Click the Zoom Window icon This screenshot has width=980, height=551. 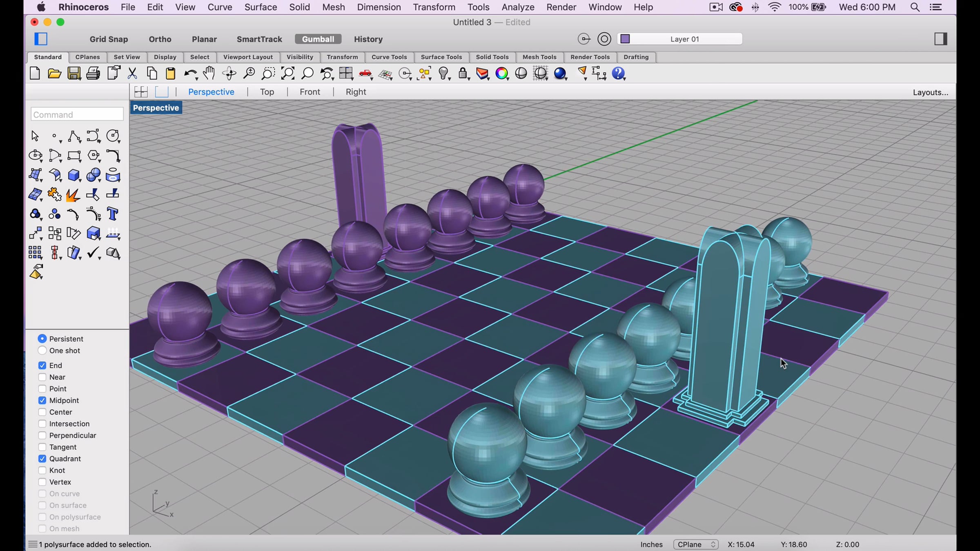[x=268, y=73]
